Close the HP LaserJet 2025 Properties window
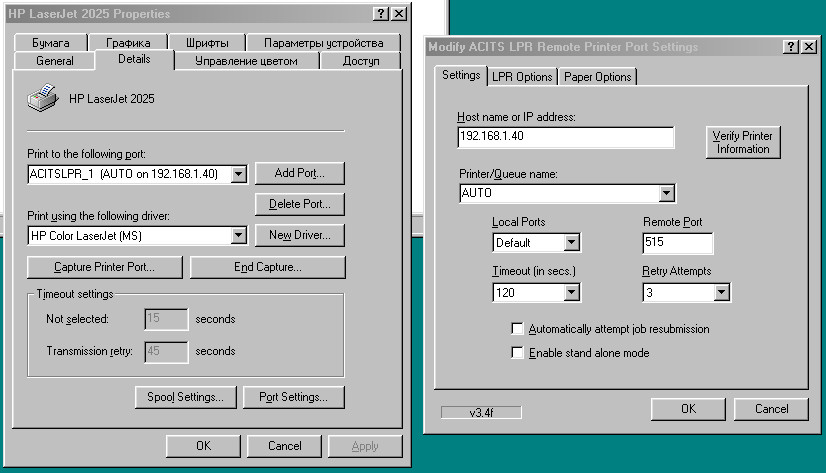826x473 pixels. (x=399, y=14)
